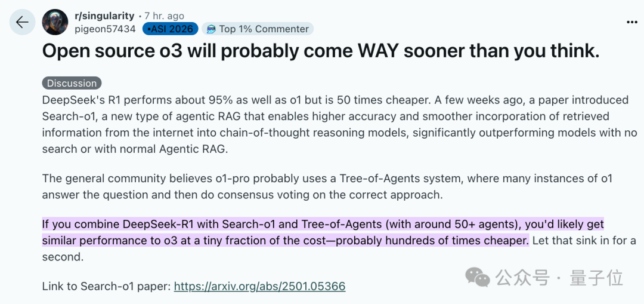Click the ASI 2026 user flair
Screen dimensions: 644x304
click(170, 29)
